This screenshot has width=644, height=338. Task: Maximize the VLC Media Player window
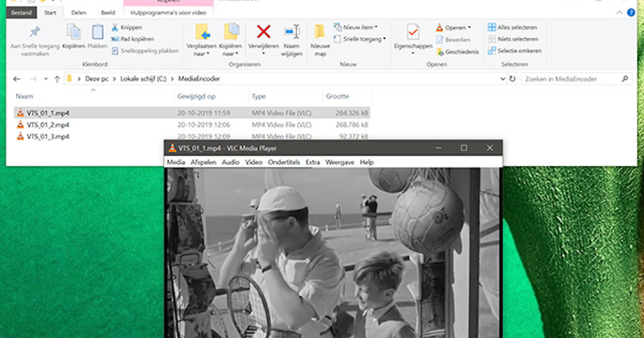click(464, 148)
